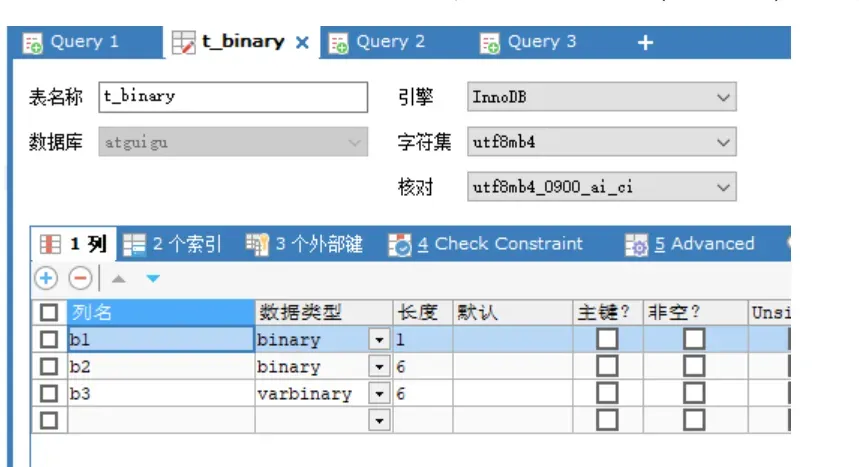This screenshot has width=859, height=467.
Task: Check the row selection box for b3
Action: point(48,394)
